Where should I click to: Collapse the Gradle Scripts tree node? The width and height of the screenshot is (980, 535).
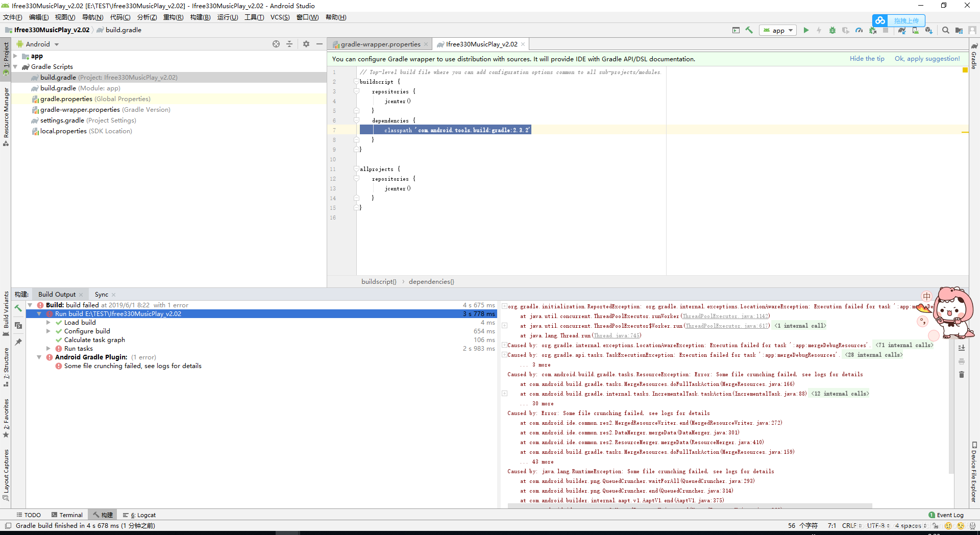tap(15, 67)
